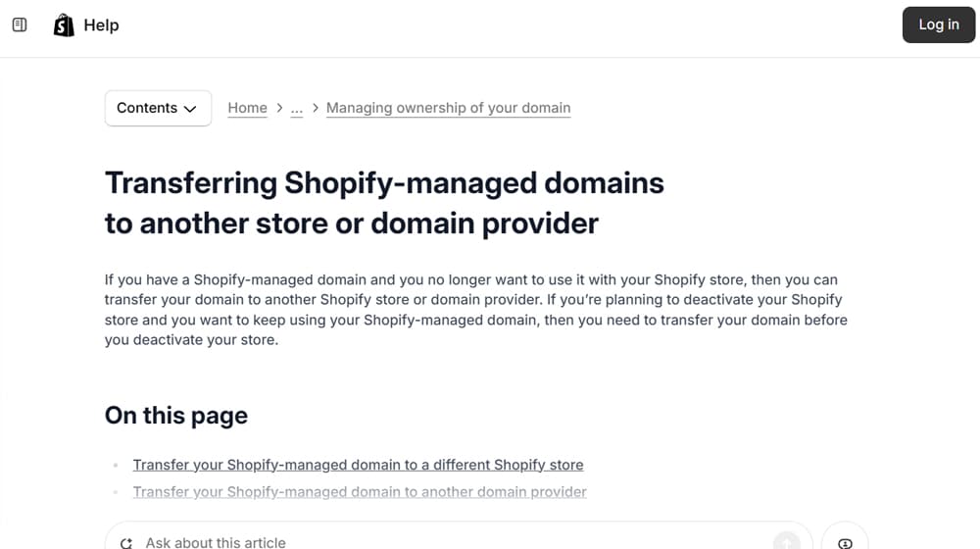Viewport: 980px width, 549px height.
Task: Click breadcrumb chevron before Managing ownership
Action: click(x=316, y=108)
